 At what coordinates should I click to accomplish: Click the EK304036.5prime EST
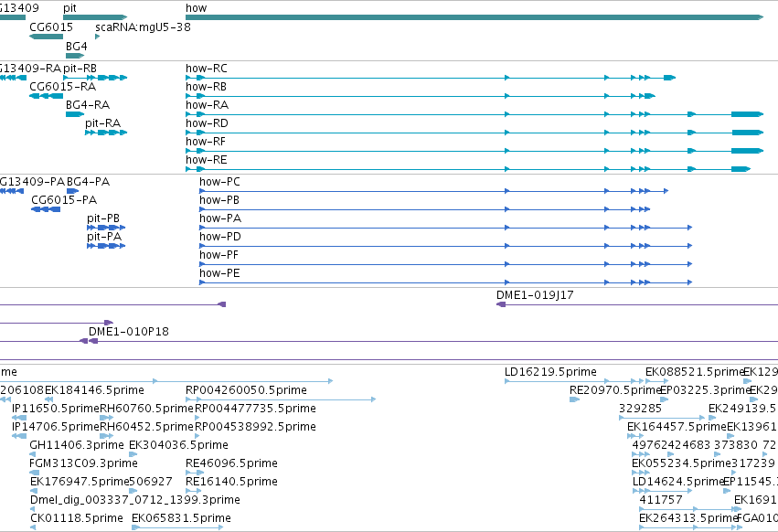(133, 454)
